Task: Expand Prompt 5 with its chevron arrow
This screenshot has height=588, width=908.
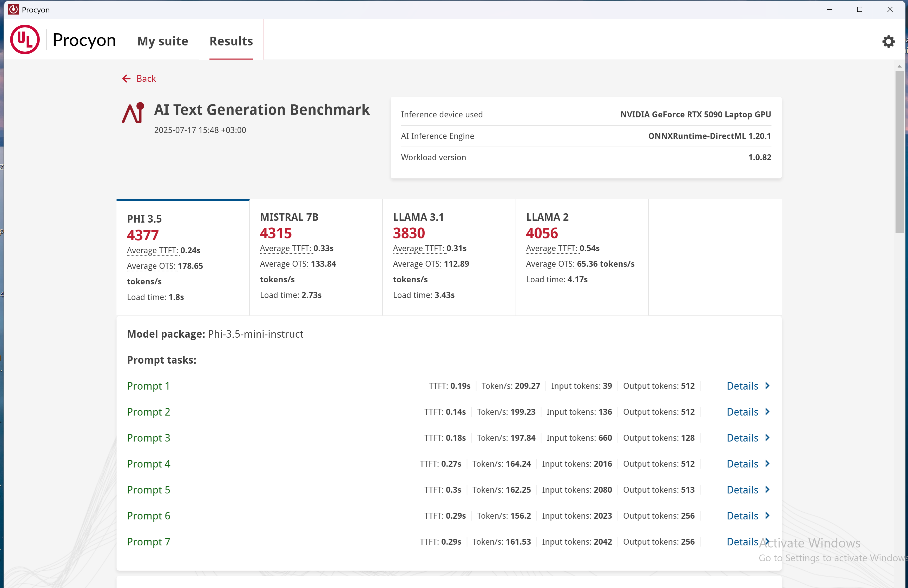Action: (767, 490)
